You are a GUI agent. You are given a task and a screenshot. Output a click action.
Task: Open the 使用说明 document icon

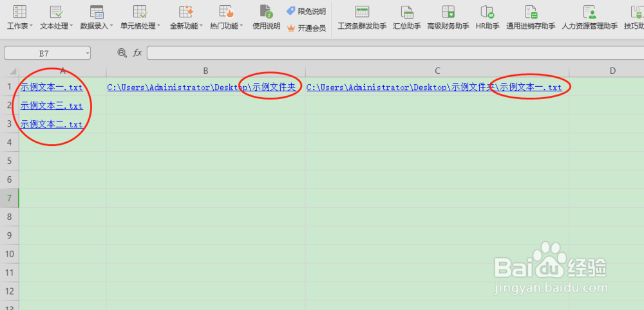click(x=266, y=12)
